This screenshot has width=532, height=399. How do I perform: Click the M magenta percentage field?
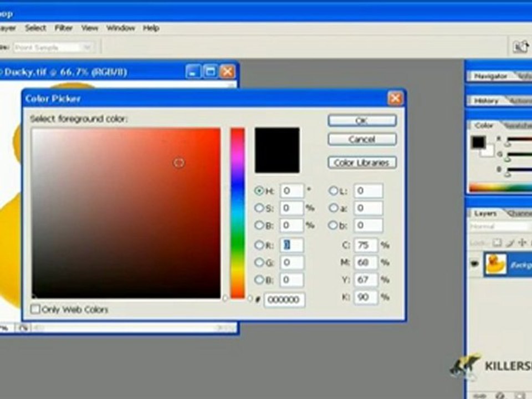tap(366, 262)
